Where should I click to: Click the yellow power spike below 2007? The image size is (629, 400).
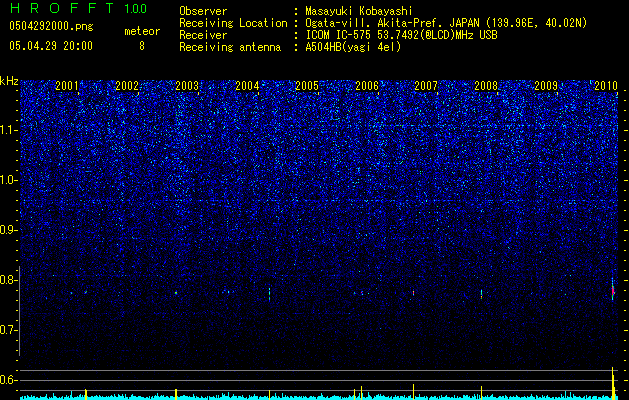413,390
